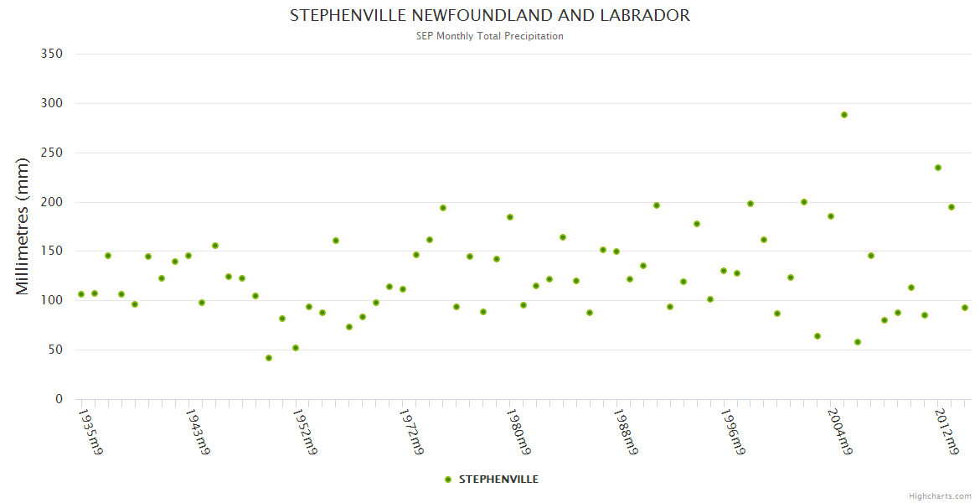
Task: Click the chart title STEPHENVILLE NEWFOUNDLAND AND LABRADOR
Action: click(490, 16)
